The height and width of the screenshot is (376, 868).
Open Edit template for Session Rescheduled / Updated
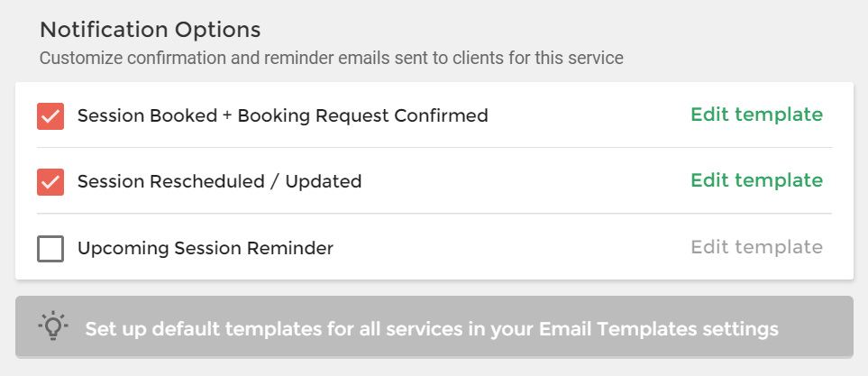(x=757, y=181)
